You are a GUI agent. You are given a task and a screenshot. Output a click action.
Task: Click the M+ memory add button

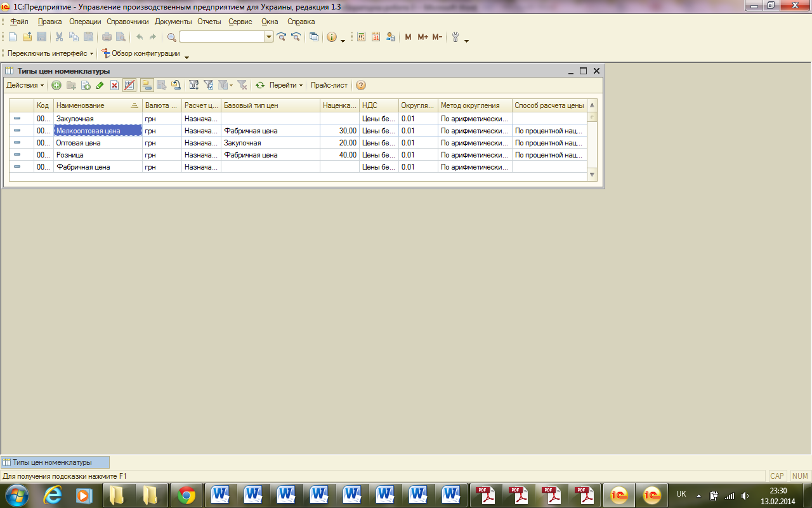423,37
